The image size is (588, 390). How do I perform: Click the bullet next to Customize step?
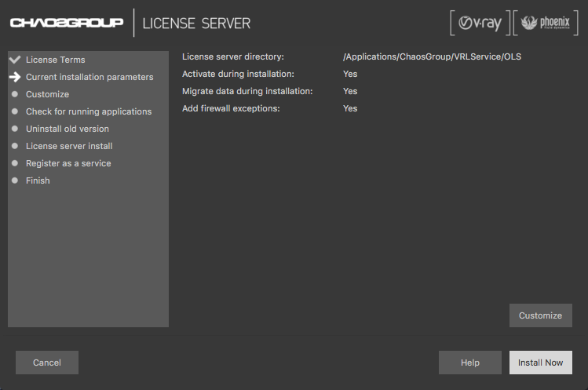15,94
